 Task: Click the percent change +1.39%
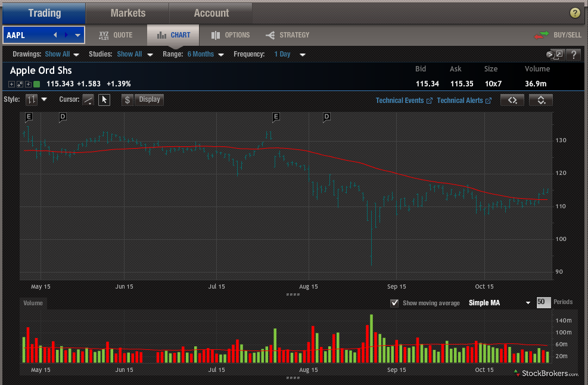[119, 84]
